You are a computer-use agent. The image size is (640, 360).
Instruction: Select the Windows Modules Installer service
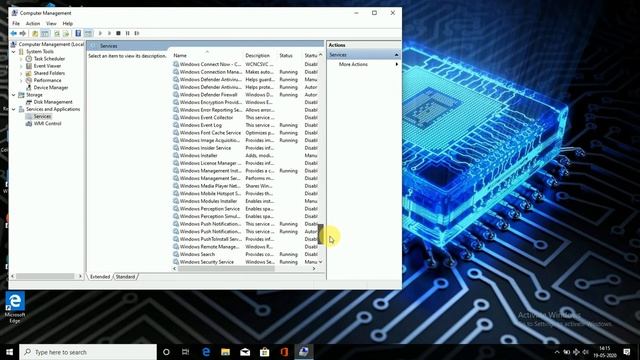pos(208,201)
